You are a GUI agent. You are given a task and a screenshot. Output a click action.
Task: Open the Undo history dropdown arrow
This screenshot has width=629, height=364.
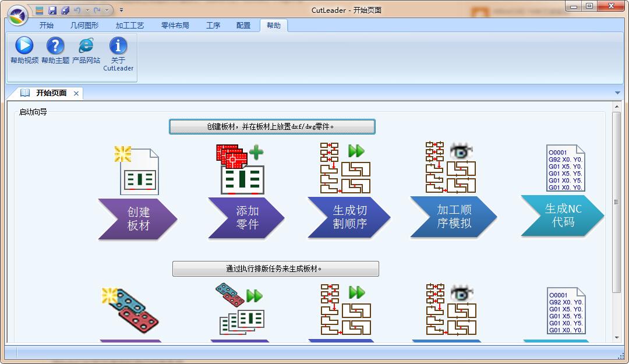pos(87,10)
